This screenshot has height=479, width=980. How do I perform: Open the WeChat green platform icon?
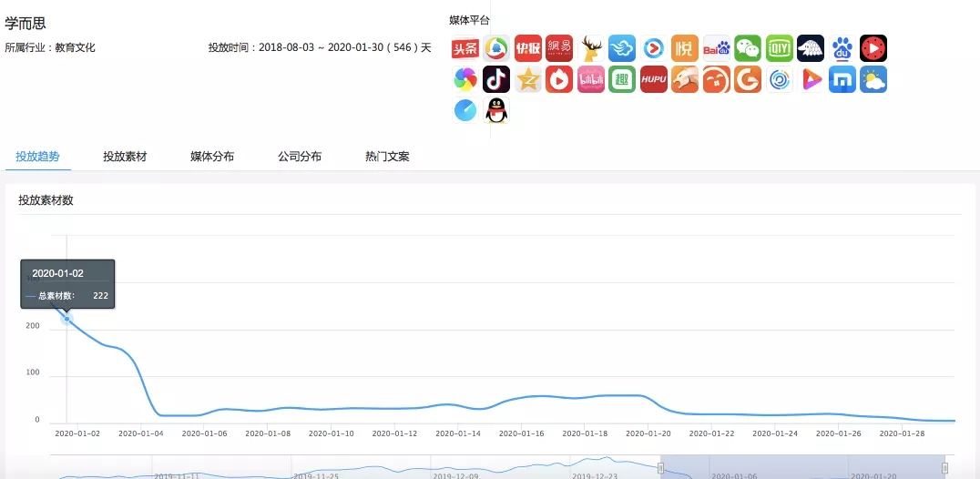click(x=748, y=48)
